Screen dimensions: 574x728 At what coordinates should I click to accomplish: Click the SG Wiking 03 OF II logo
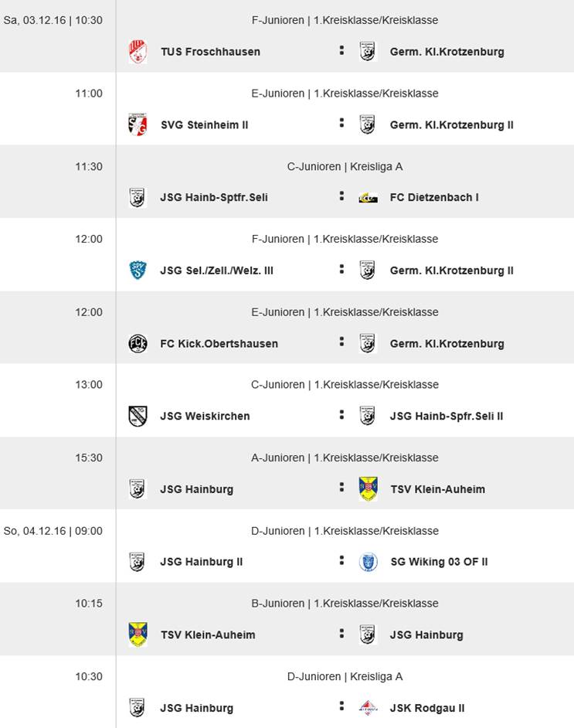368,562
